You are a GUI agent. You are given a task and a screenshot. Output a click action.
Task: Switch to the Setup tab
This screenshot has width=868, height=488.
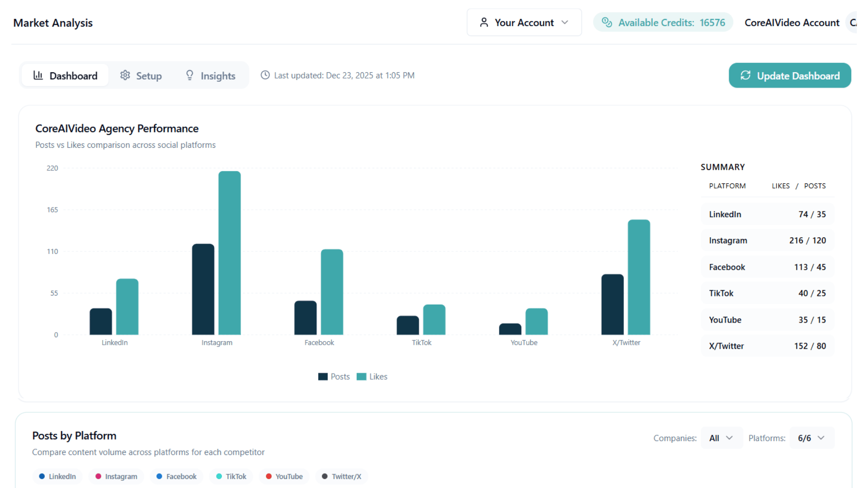(141, 75)
